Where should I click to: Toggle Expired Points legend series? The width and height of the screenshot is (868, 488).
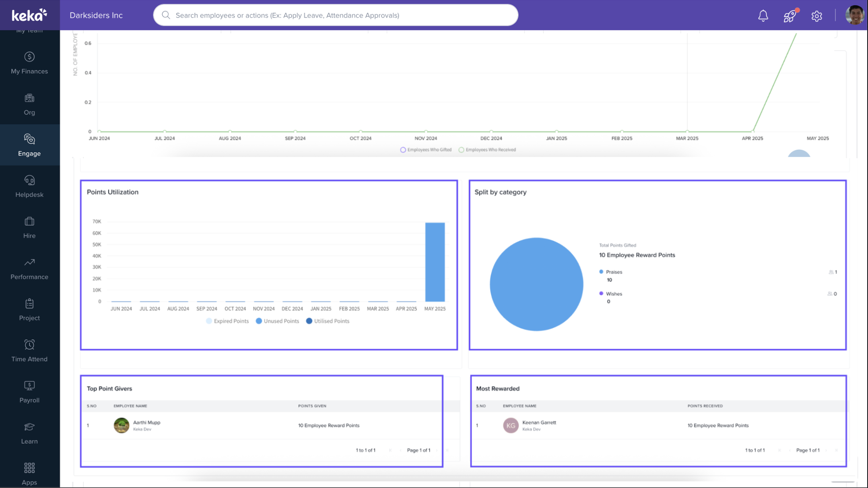point(228,321)
